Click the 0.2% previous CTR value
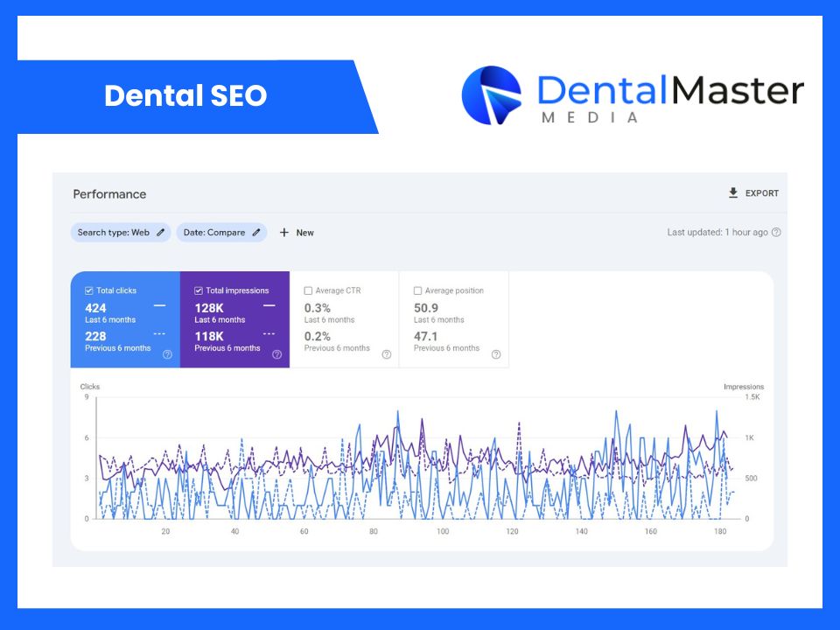 coord(317,336)
